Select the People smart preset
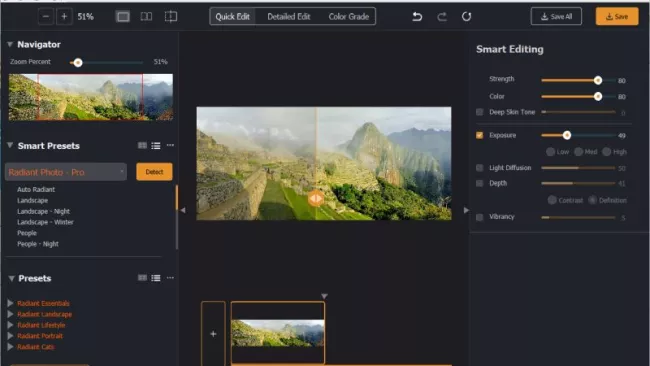The width and height of the screenshot is (650, 366). 27,233
